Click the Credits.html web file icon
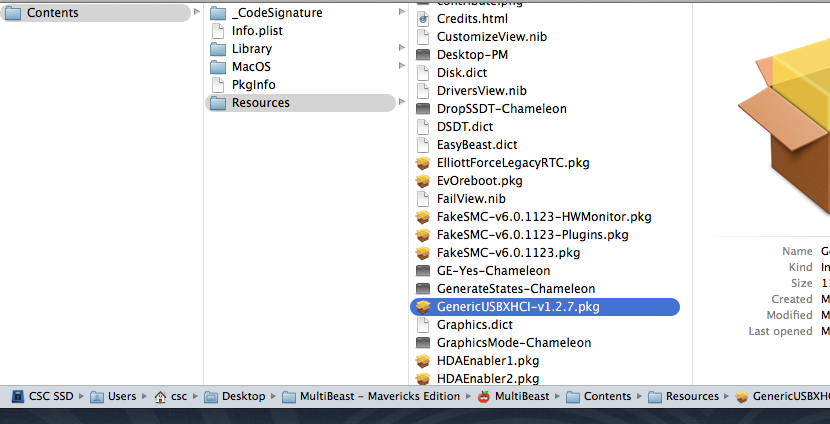This screenshot has height=424, width=830. click(423, 19)
